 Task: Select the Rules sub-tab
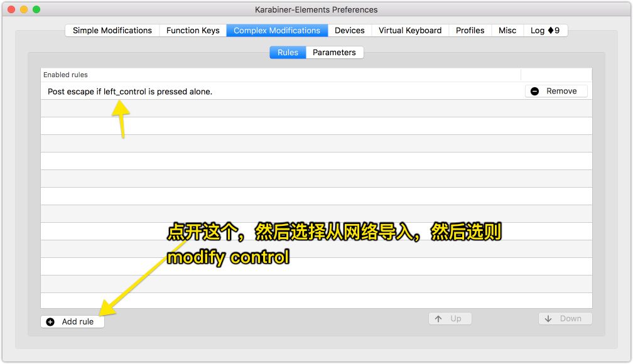(288, 53)
